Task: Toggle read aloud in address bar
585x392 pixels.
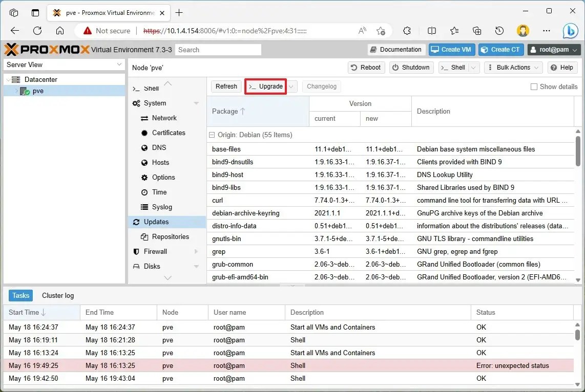Action: (x=362, y=31)
